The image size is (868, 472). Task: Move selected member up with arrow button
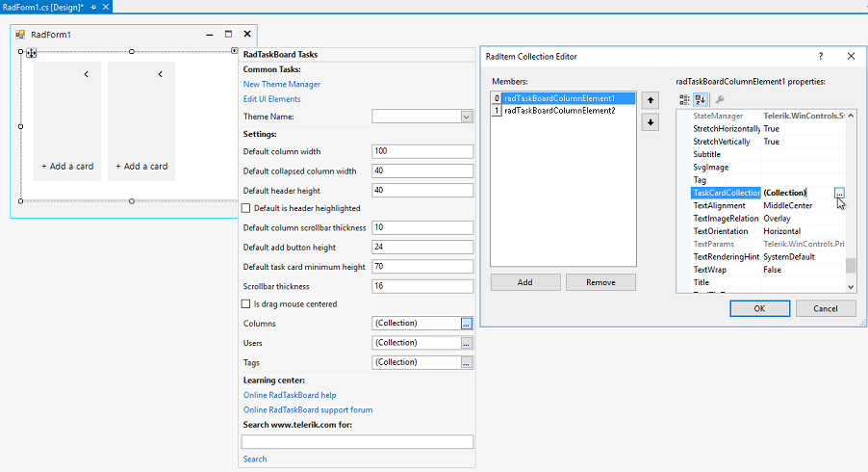[651, 100]
